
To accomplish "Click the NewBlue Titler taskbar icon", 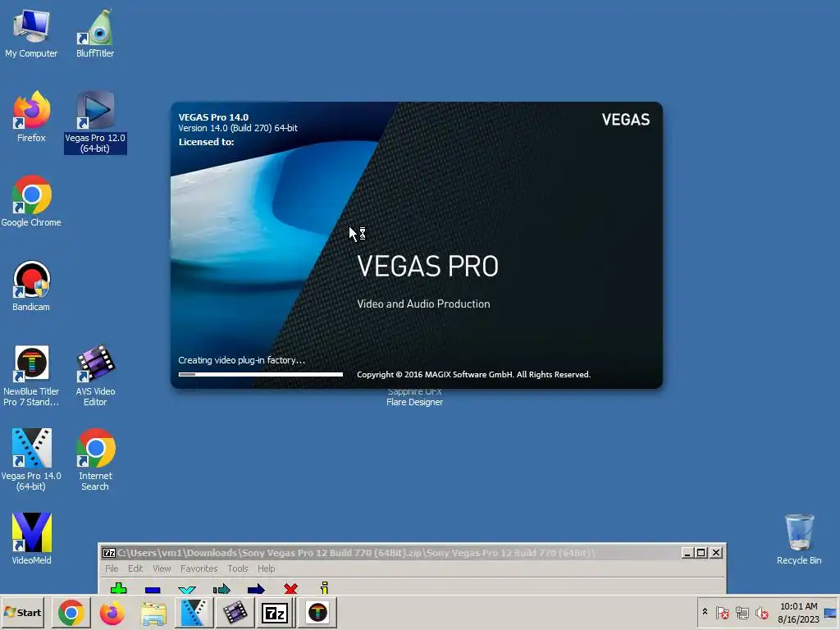I will [x=317, y=613].
